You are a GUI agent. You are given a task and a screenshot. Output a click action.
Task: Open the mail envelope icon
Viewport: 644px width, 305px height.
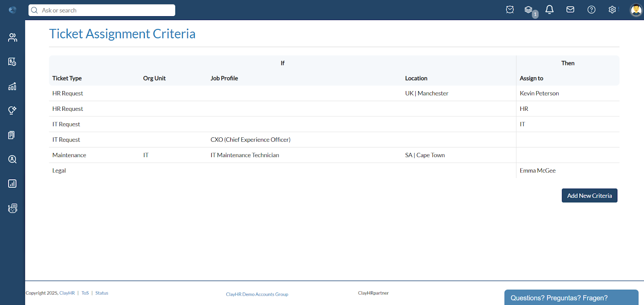[570, 10]
